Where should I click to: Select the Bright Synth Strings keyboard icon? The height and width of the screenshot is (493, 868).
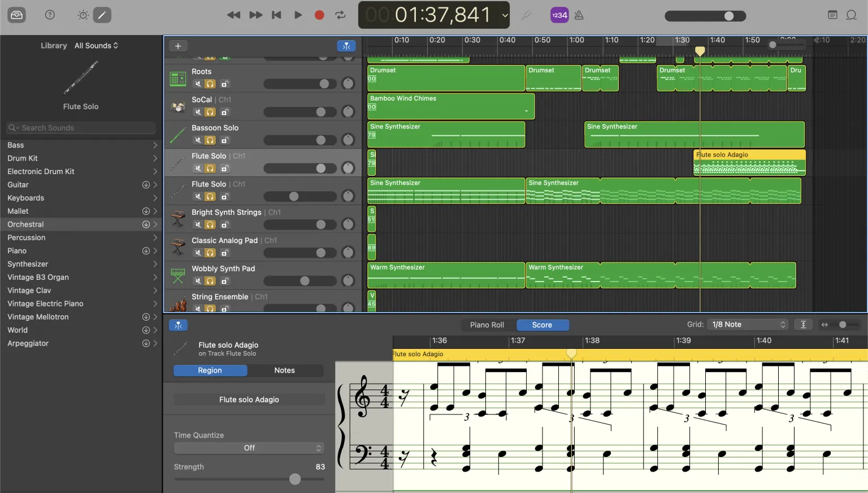tap(178, 219)
